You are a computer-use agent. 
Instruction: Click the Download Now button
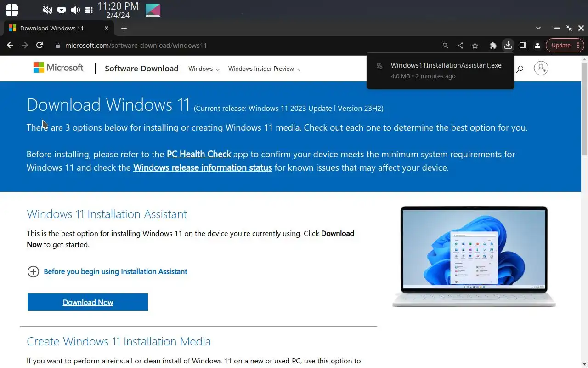pos(88,302)
